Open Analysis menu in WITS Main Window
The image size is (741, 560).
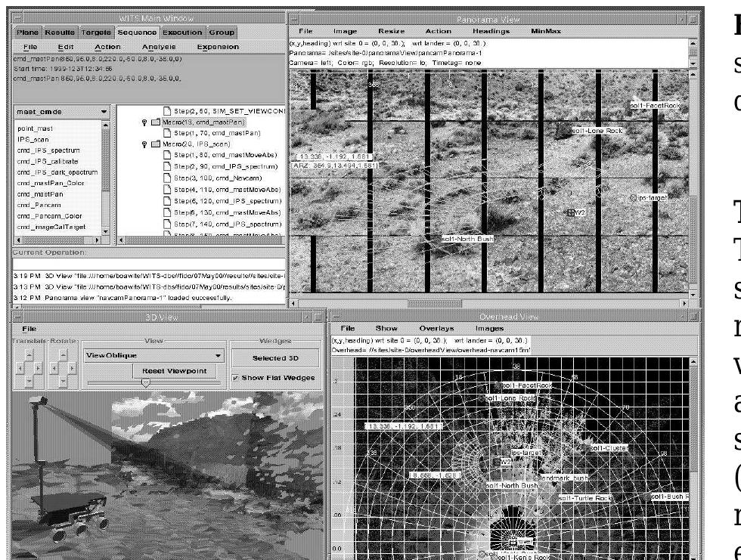[x=159, y=47]
